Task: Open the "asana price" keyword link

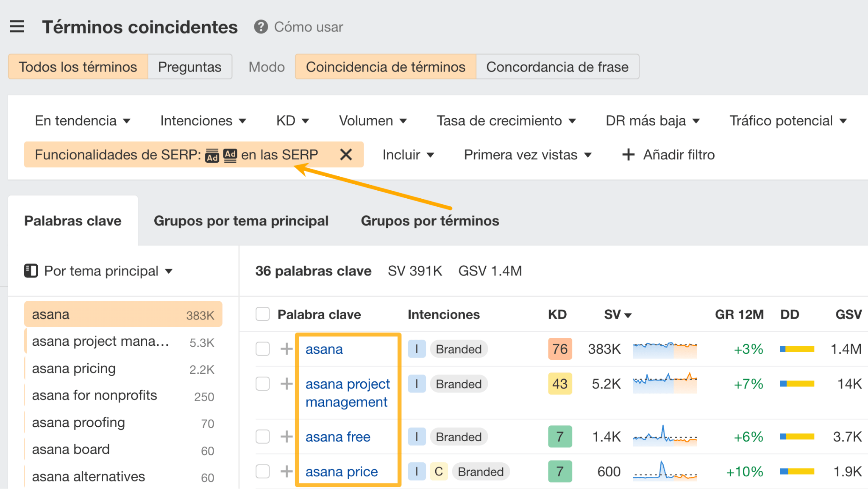Action: point(341,471)
